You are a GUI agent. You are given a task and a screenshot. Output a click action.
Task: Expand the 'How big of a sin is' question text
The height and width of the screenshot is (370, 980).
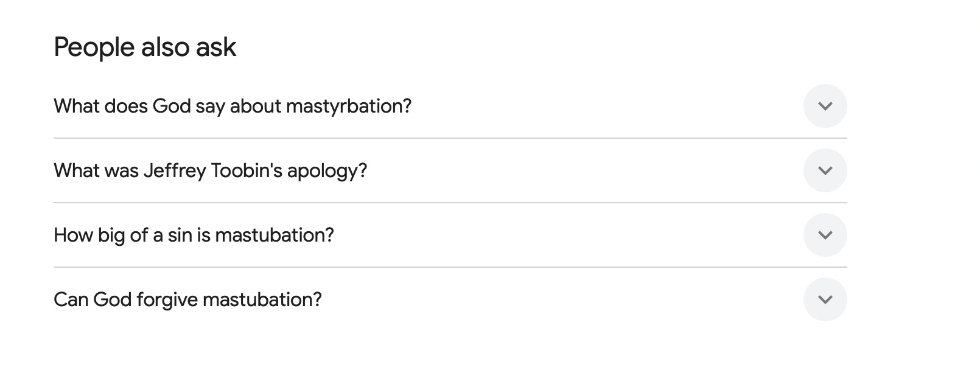coord(194,236)
